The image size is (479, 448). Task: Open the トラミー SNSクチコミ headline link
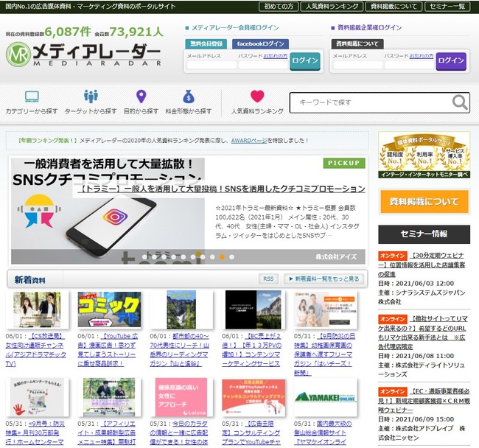pos(221,189)
